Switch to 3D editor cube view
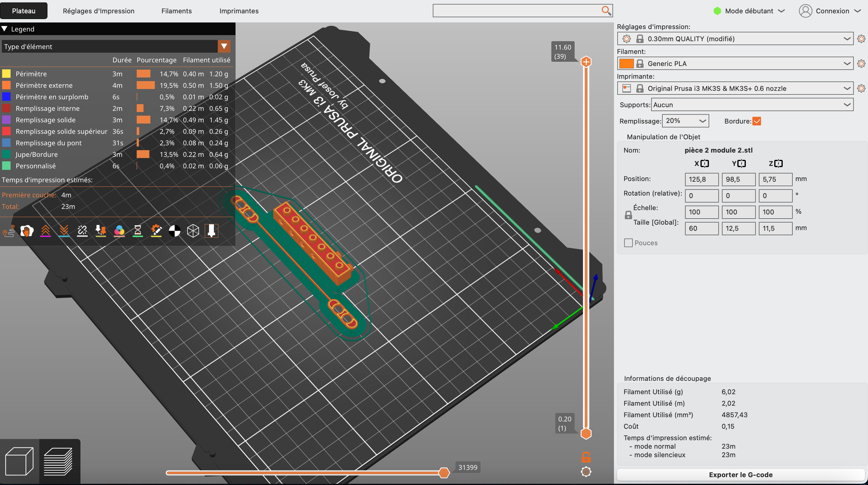Viewport: 868px width, 485px height. [20, 461]
